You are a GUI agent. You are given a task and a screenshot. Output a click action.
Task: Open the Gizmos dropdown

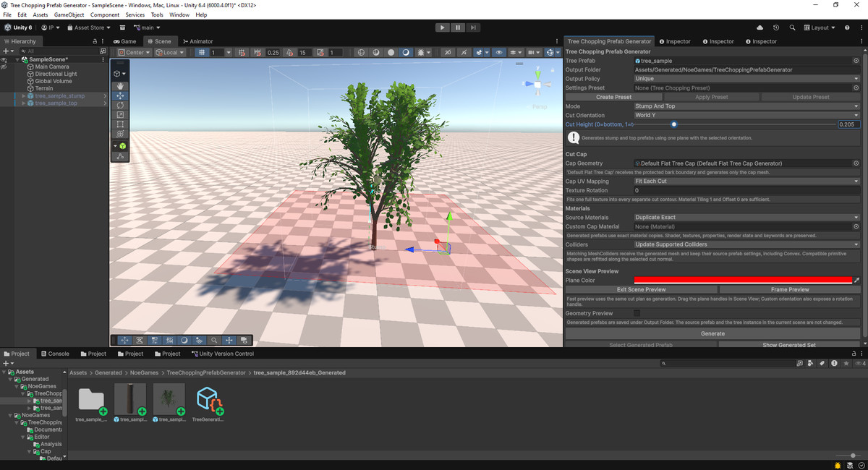pyautogui.click(x=558, y=53)
